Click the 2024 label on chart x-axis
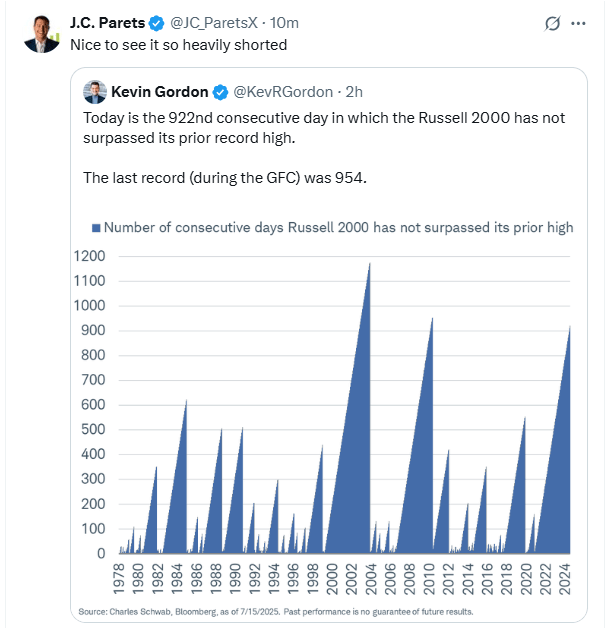Image resolution: width=608 pixels, height=628 pixels. click(564, 579)
